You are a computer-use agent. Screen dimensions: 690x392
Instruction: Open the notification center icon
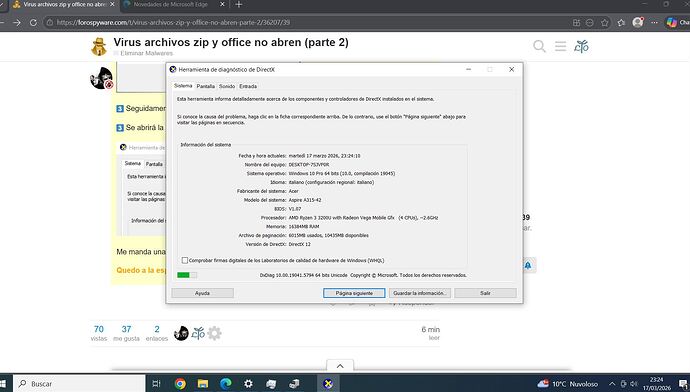coord(683,384)
